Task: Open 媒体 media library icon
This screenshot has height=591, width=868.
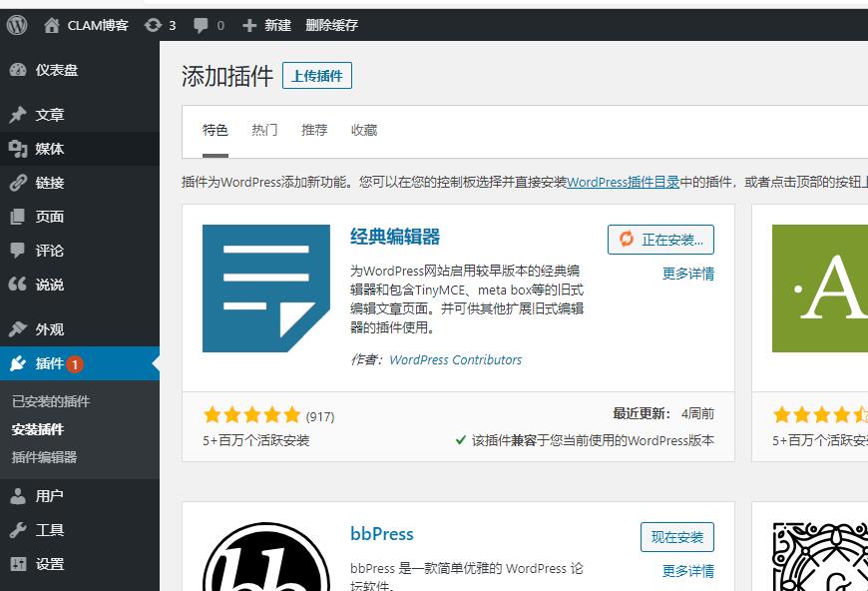Action: click(18, 149)
